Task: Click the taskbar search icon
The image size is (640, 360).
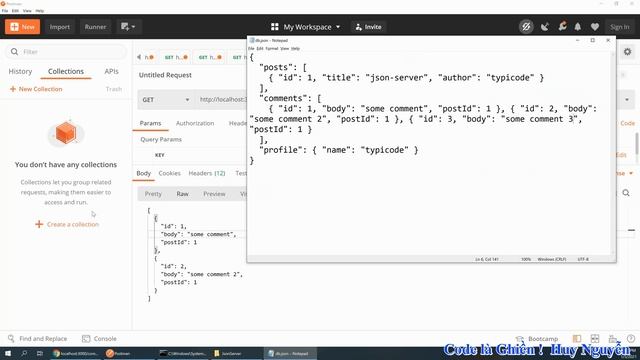Action: point(24,353)
